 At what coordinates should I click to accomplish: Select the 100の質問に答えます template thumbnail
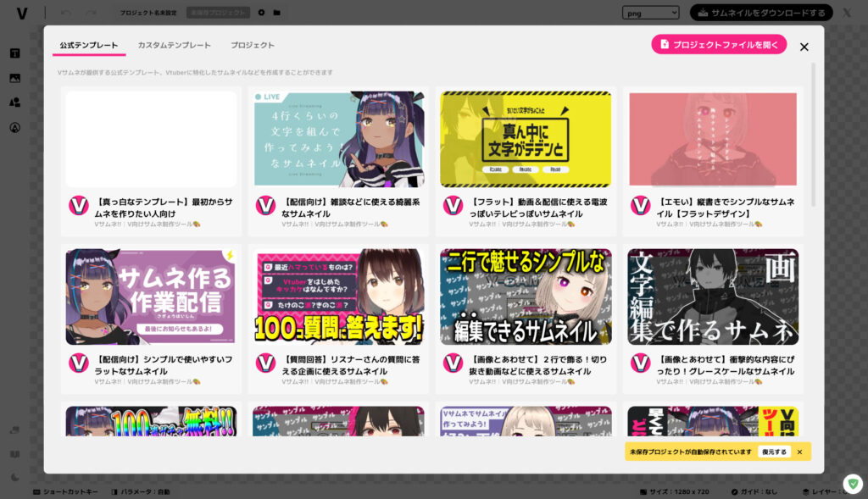338,297
